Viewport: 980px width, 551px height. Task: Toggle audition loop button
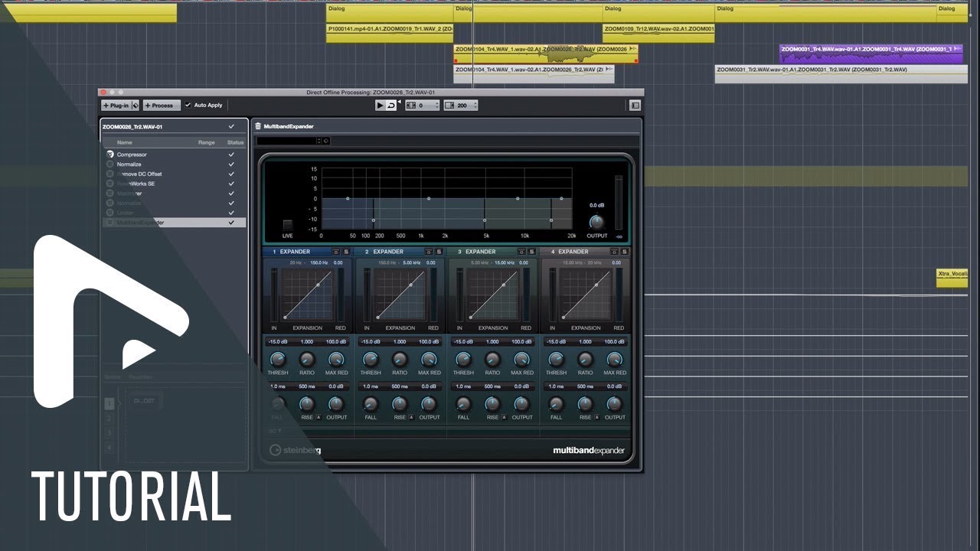[x=391, y=106]
